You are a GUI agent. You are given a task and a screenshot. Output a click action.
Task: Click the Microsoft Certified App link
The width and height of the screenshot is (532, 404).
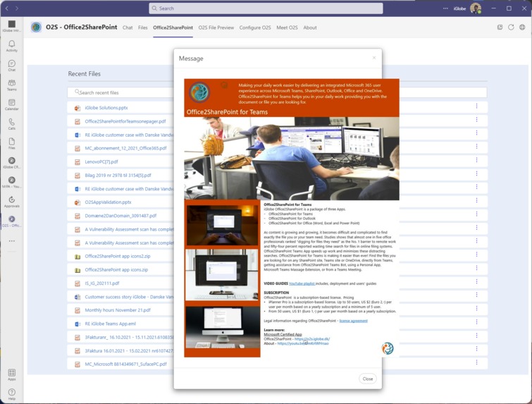click(x=283, y=334)
